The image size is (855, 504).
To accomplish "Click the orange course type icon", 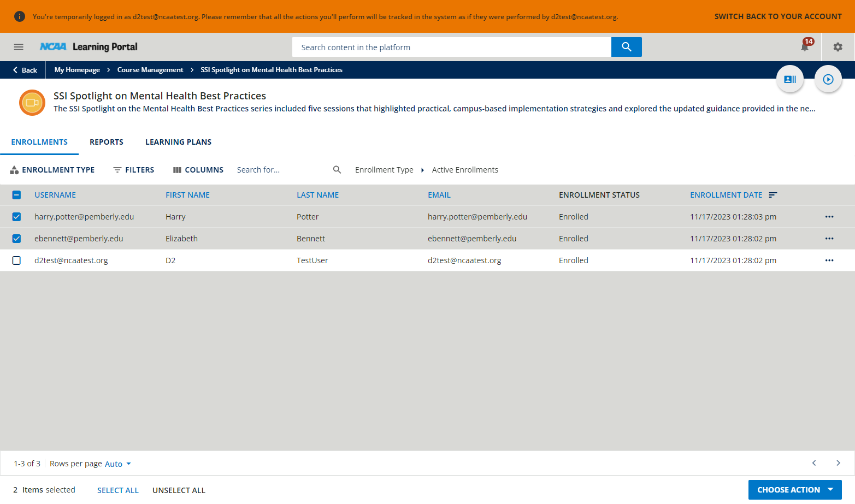I will click(32, 103).
